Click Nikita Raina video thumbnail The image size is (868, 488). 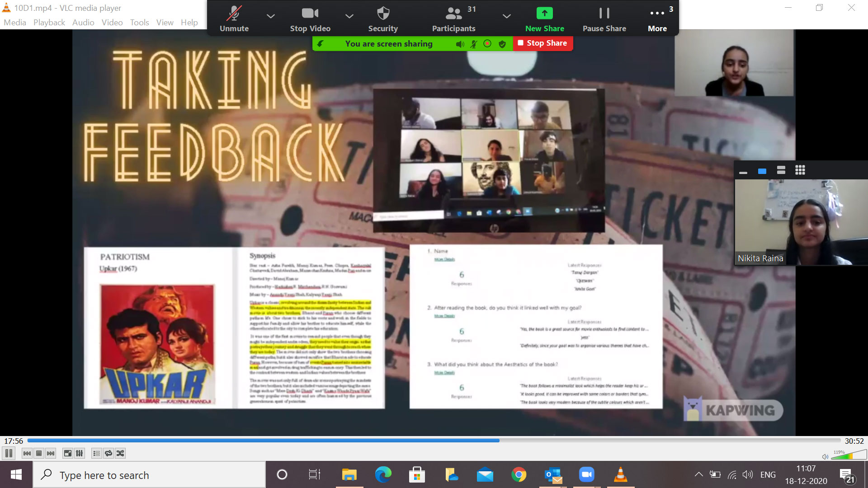click(801, 222)
